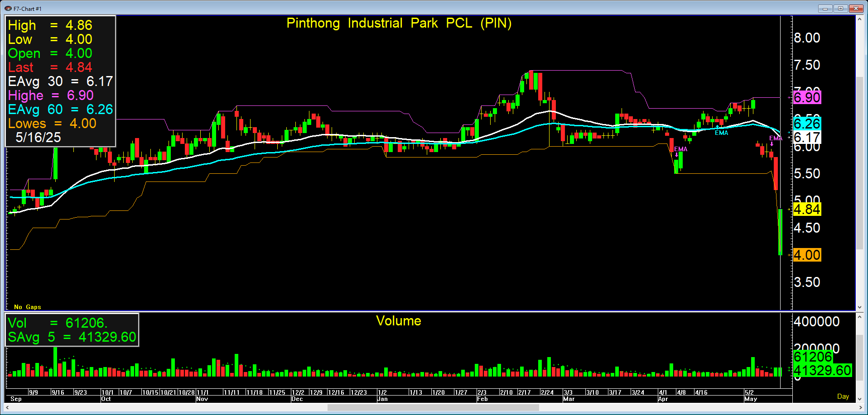Click the Day timeframe label
The height and width of the screenshot is (415, 868).
click(843, 396)
